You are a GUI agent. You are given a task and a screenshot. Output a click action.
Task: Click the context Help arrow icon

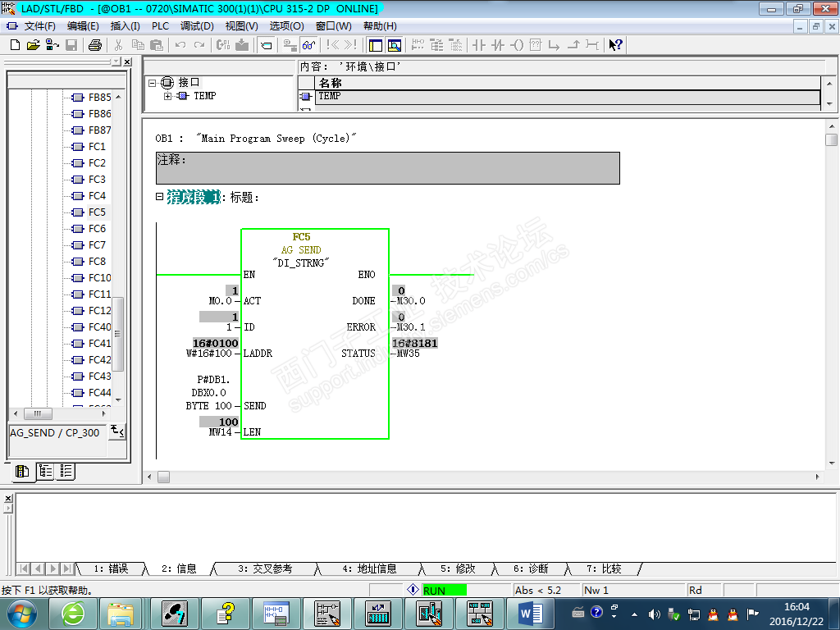(615, 45)
